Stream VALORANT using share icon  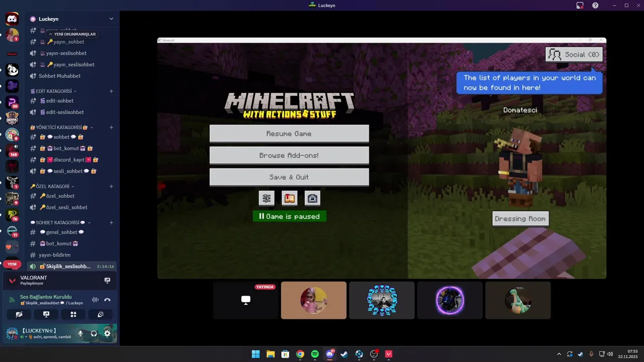coord(107,280)
